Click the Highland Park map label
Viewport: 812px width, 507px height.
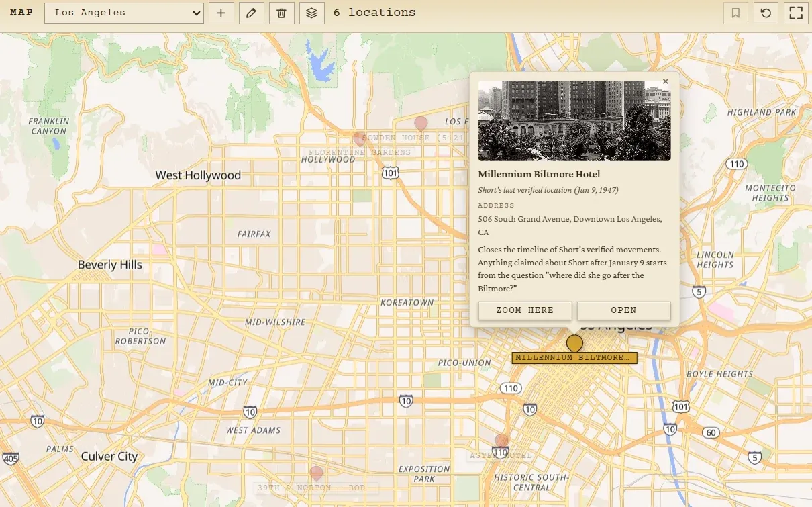point(762,112)
